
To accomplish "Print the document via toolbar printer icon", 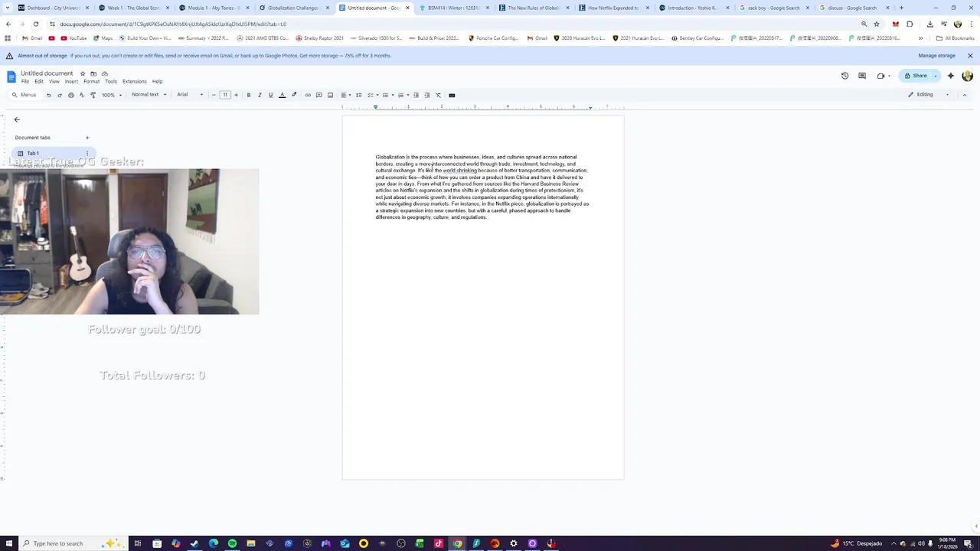I will (71, 95).
